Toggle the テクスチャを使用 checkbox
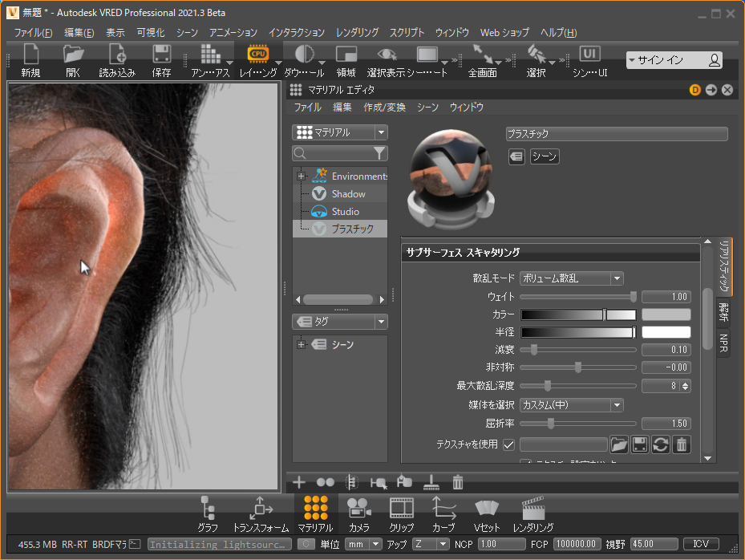This screenshot has height=560, width=745. pos(508,444)
